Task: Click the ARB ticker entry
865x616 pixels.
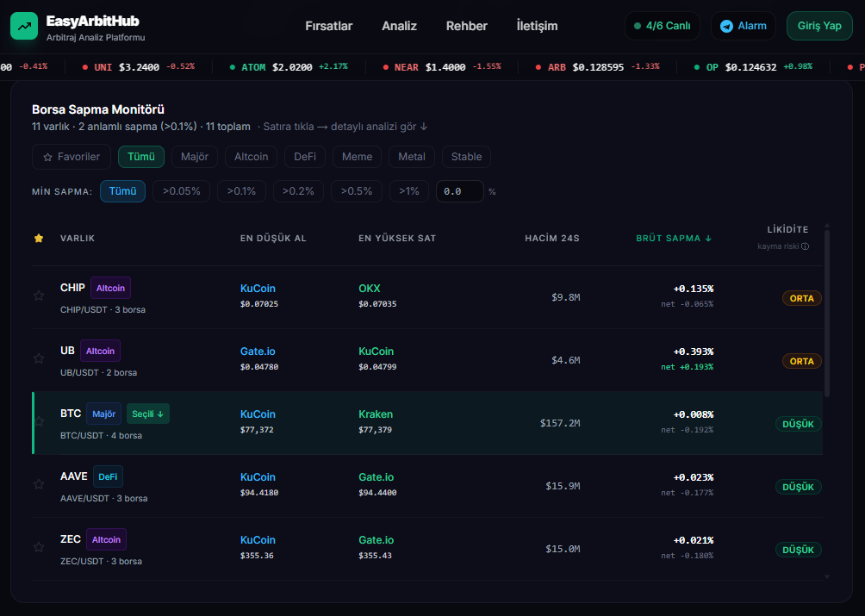Action: pyautogui.click(x=597, y=66)
